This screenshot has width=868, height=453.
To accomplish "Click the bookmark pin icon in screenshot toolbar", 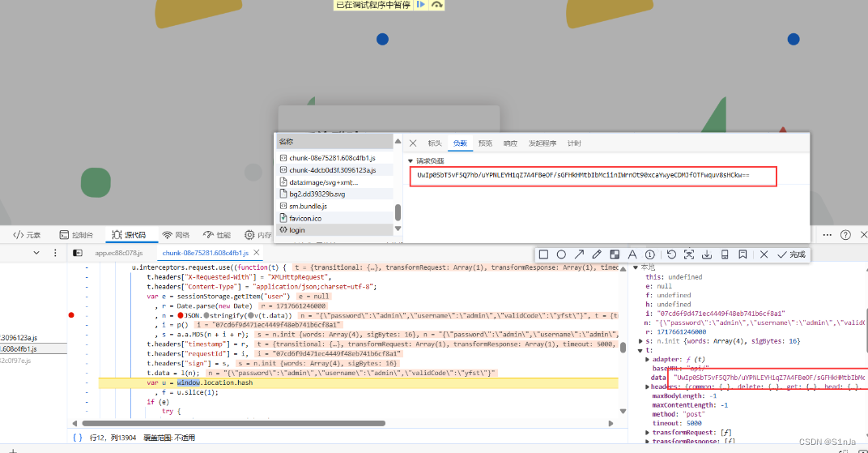I will [x=742, y=254].
